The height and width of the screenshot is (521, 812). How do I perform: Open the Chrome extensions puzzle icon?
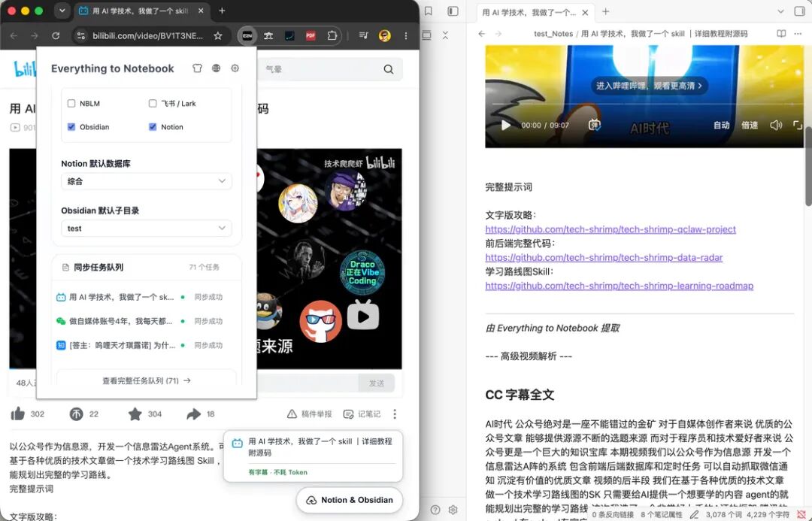[x=332, y=36]
